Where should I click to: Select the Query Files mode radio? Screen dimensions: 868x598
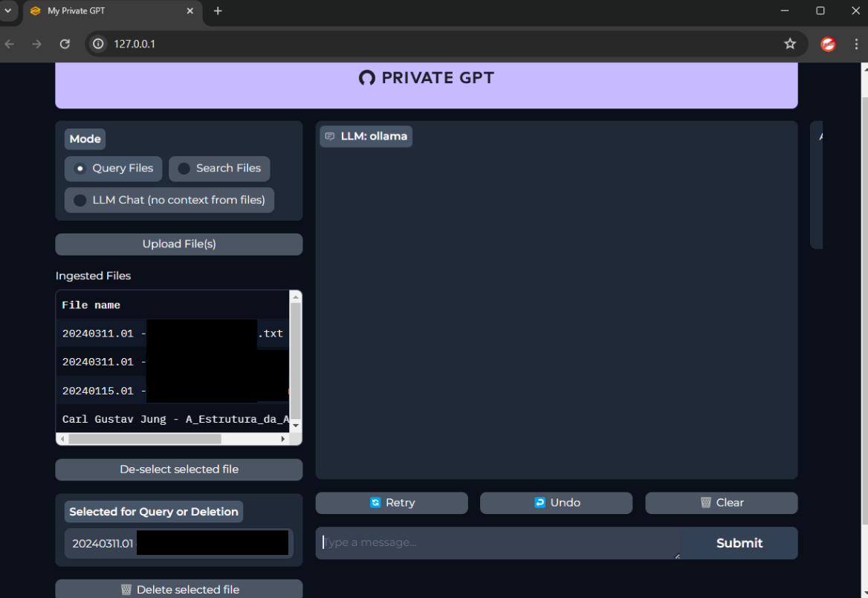pos(114,168)
